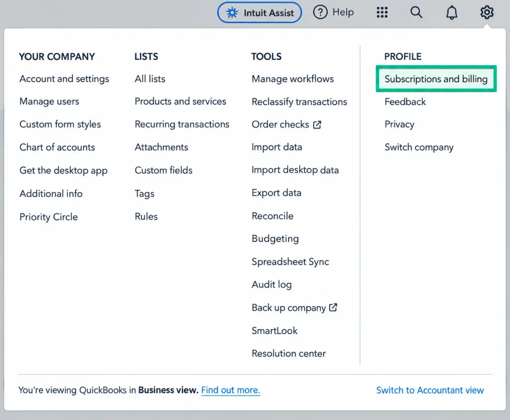The height and width of the screenshot is (420, 510).
Task: Click the Help question mark icon
Action: [320, 12]
